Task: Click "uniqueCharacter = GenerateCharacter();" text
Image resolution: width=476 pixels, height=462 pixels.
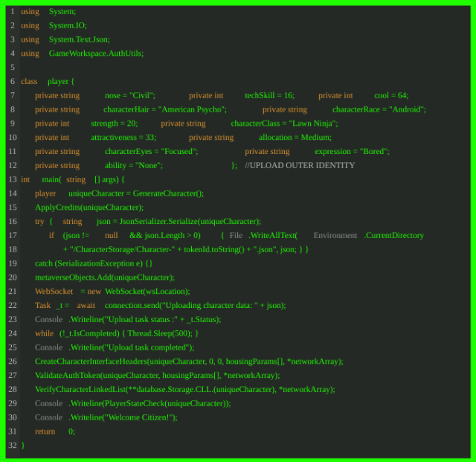Action: tap(136, 193)
